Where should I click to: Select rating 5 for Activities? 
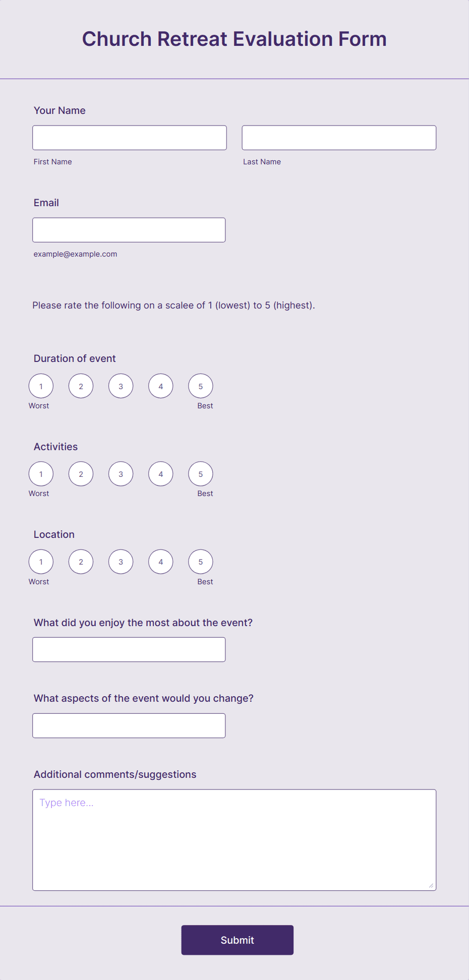click(x=200, y=473)
